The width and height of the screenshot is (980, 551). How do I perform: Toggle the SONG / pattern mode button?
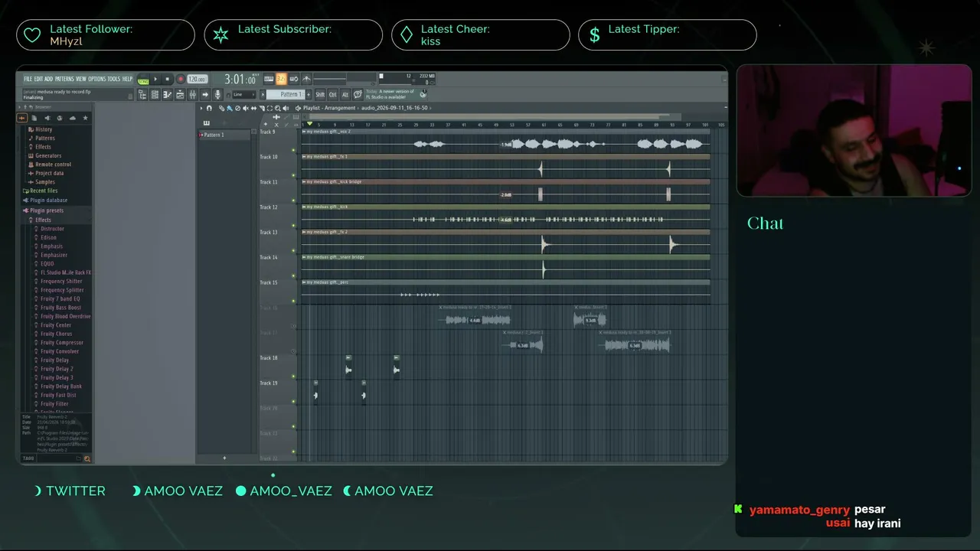[x=143, y=80]
